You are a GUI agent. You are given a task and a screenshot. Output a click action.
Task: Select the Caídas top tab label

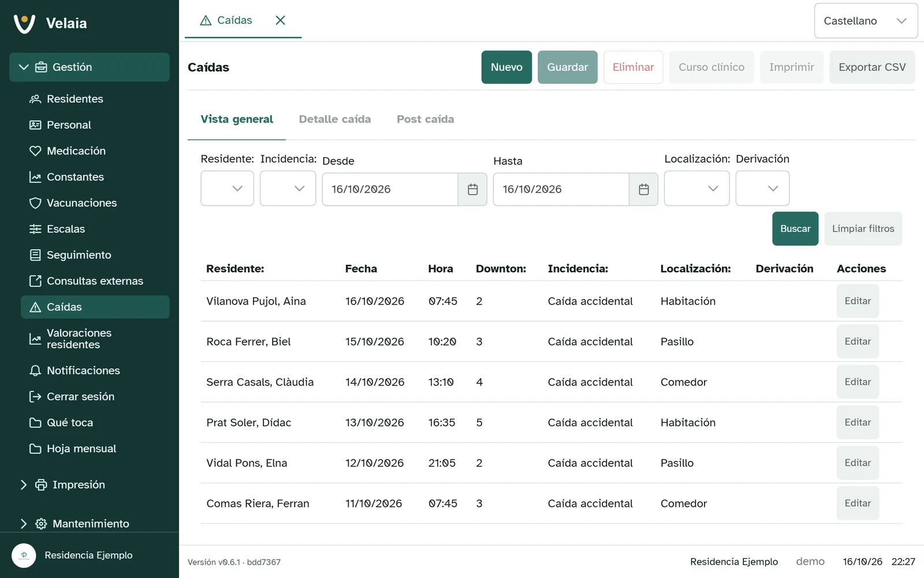234,20
